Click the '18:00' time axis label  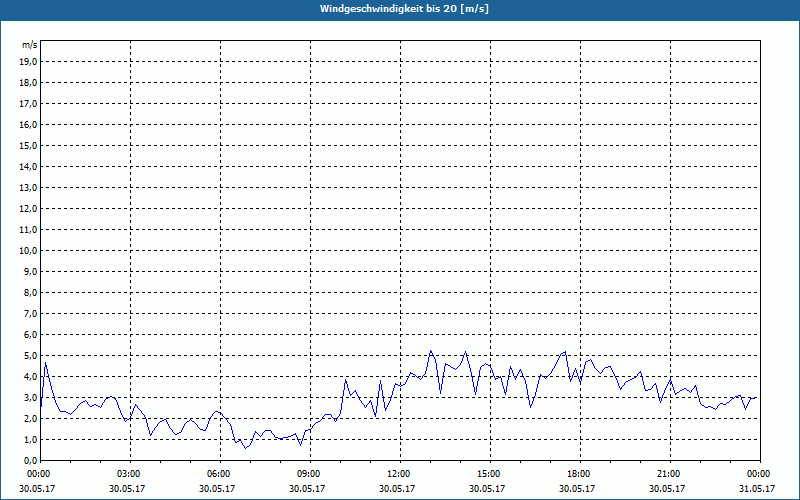coord(580,474)
